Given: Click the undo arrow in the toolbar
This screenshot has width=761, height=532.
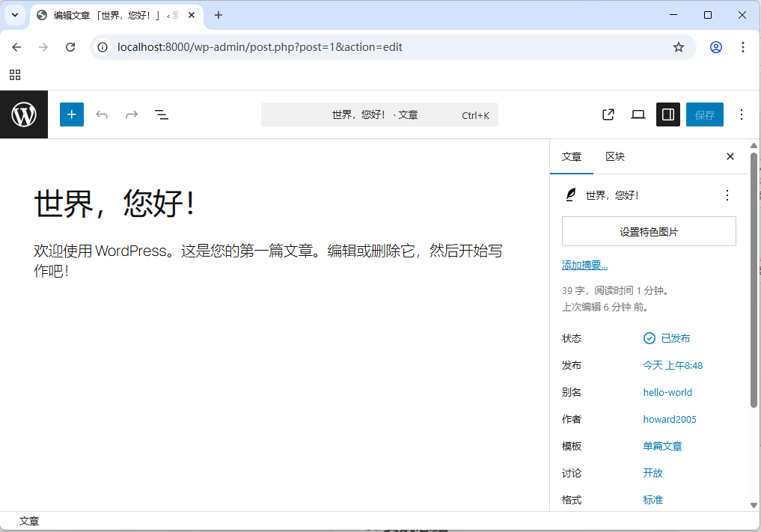Looking at the screenshot, I should point(102,114).
